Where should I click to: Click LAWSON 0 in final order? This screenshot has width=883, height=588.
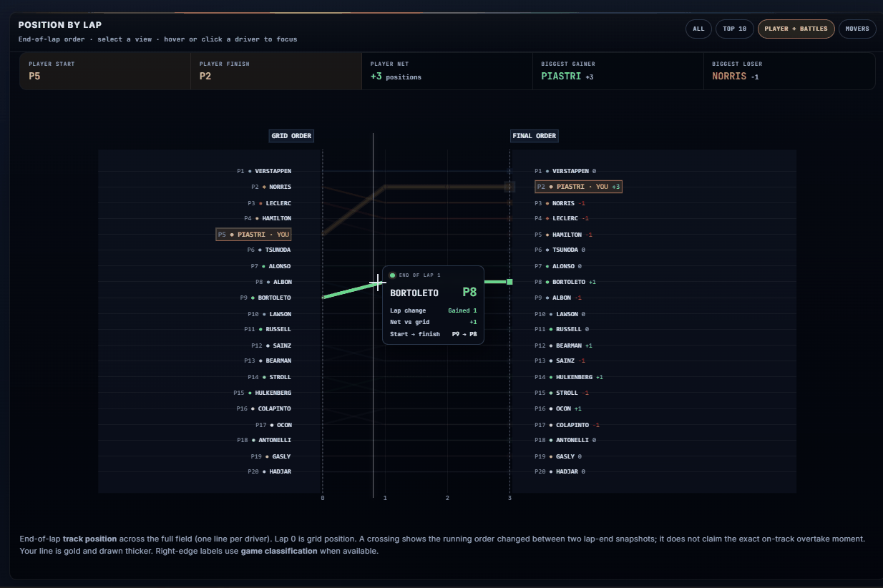tap(560, 314)
